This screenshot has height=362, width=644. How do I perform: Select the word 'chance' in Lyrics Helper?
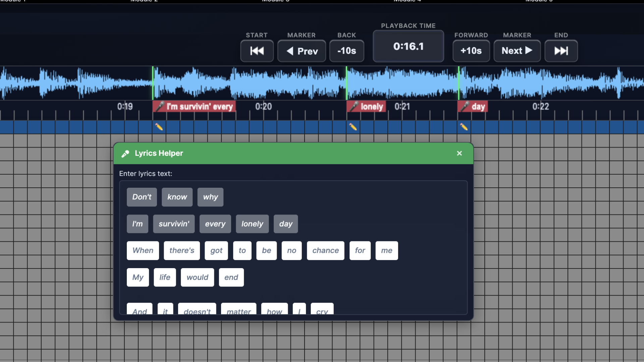click(x=325, y=250)
